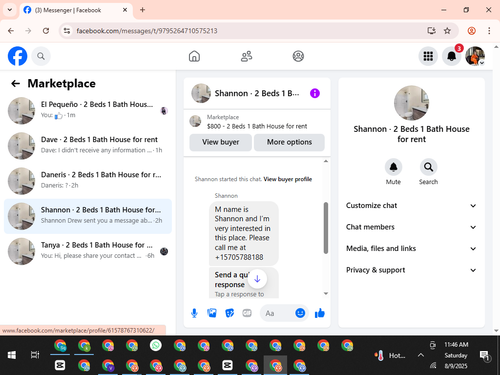Screen dimensions: 500x375
Task: Attach a file with the photo icon
Action: (212, 313)
